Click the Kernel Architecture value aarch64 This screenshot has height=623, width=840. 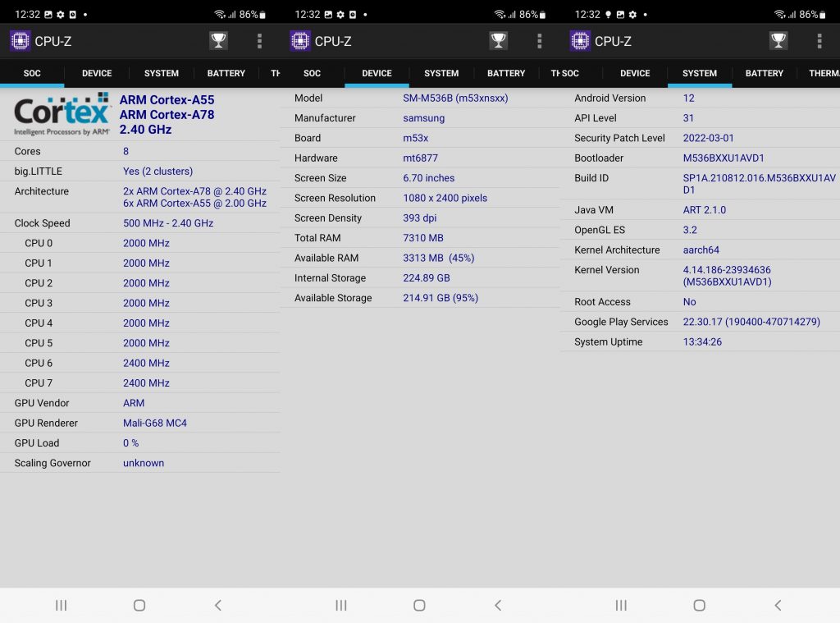(701, 250)
